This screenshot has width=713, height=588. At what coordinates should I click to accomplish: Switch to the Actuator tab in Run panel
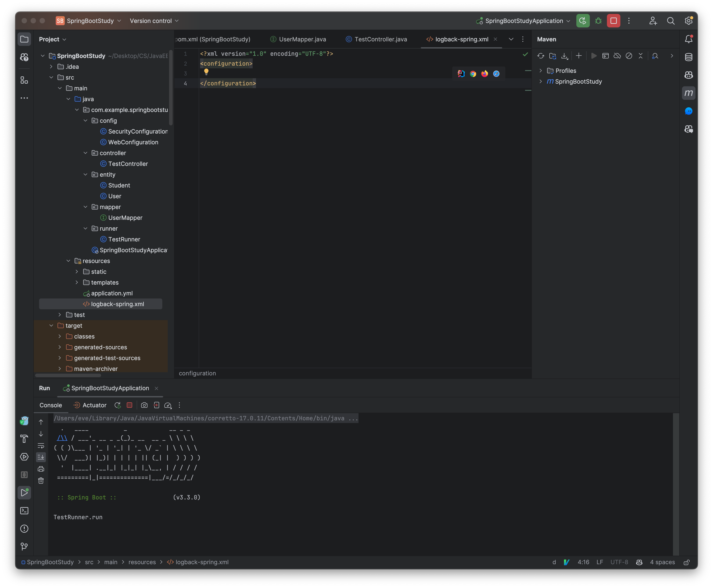(90, 405)
